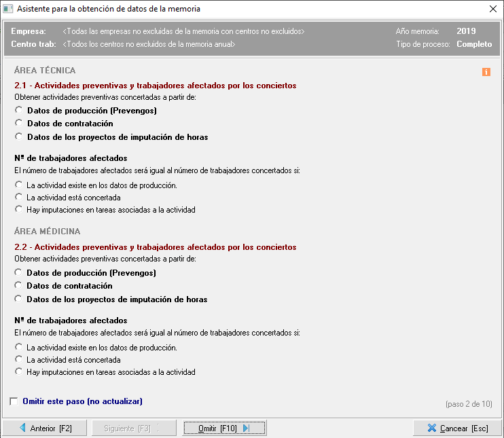Select 'La actividad está concertada' under Área Técnica
Image resolution: width=504 pixels, height=438 pixels.
(x=19, y=198)
